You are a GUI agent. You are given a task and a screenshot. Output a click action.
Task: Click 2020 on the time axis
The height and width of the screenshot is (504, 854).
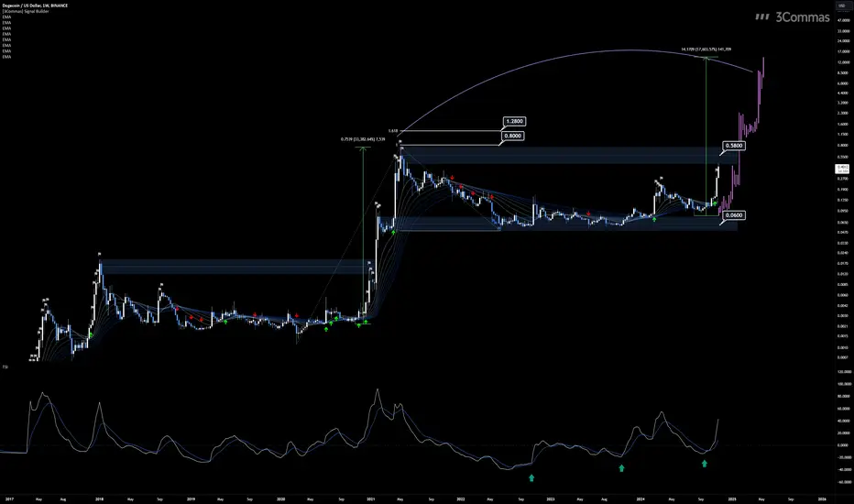coord(280,499)
